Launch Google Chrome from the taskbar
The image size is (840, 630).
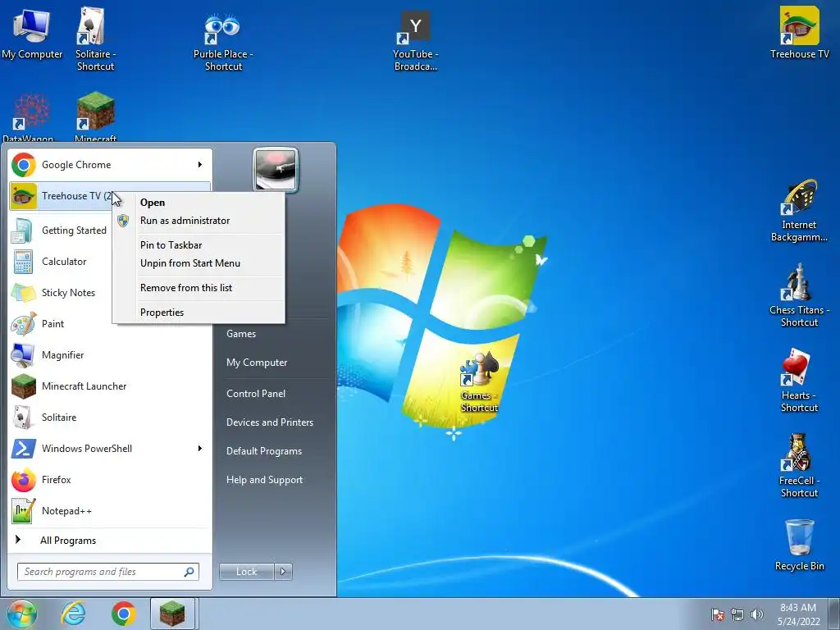(123, 614)
